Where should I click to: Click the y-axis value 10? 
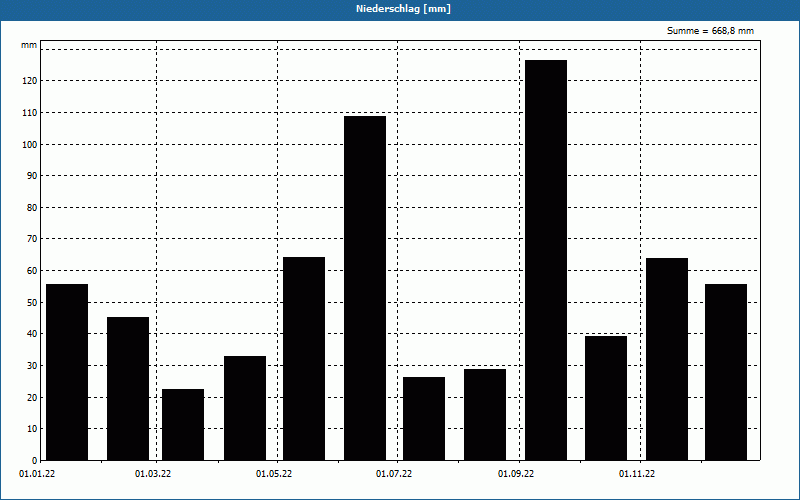(x=33, y=429)
